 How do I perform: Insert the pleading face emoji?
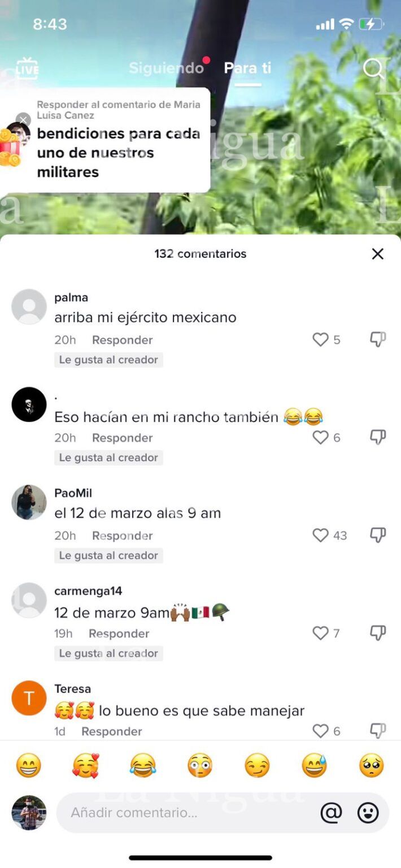(x=372, y=766)
